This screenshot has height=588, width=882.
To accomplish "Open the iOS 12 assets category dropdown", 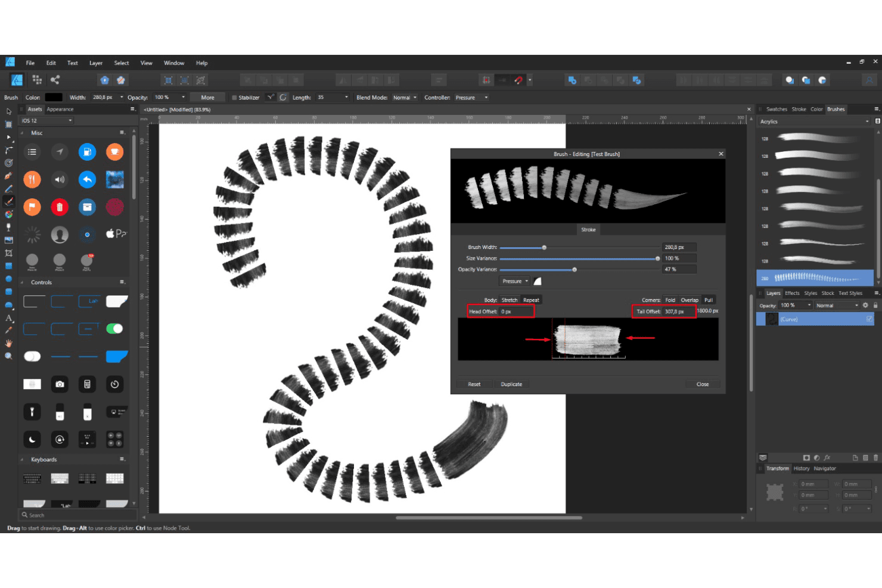I will [x=46, y=120].
